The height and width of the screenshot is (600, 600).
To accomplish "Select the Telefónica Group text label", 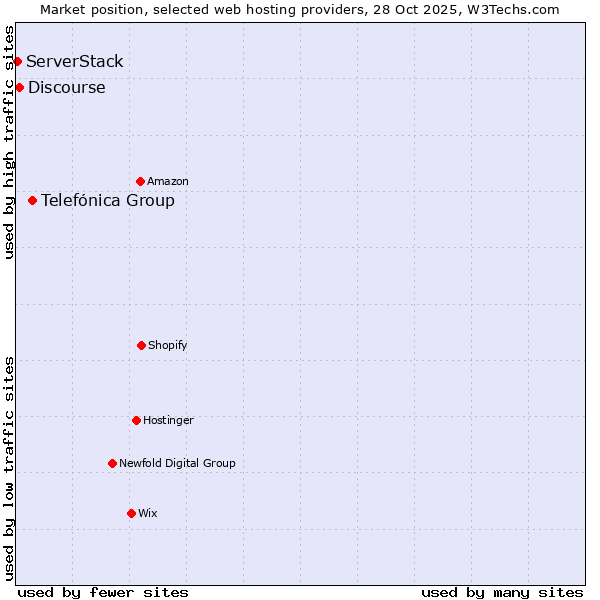I will click(x=108, y=201).
